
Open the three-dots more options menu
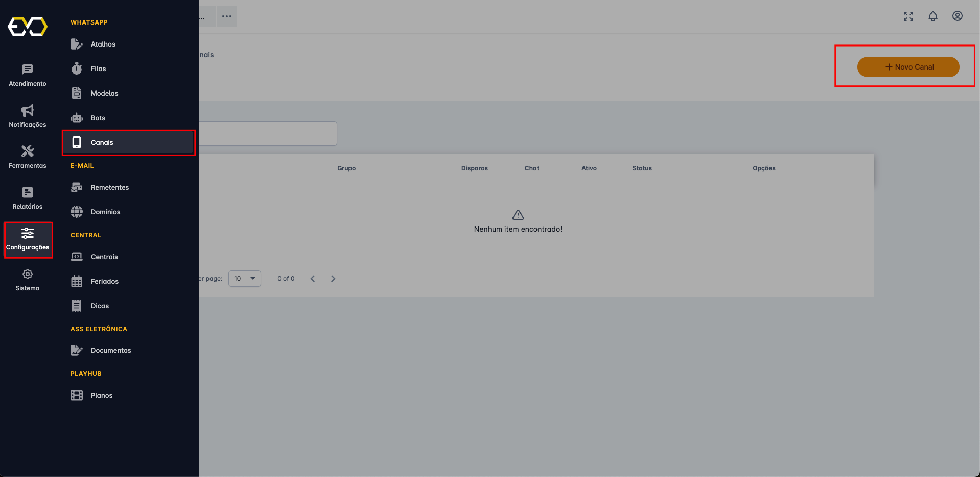[x=227, y=16]
